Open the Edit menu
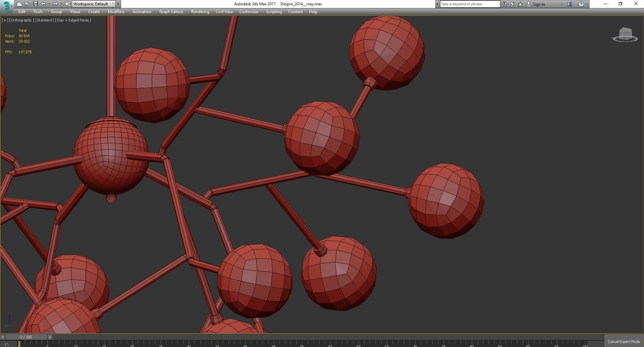Viewport: 644px width, 347px height. pos(22,12)
